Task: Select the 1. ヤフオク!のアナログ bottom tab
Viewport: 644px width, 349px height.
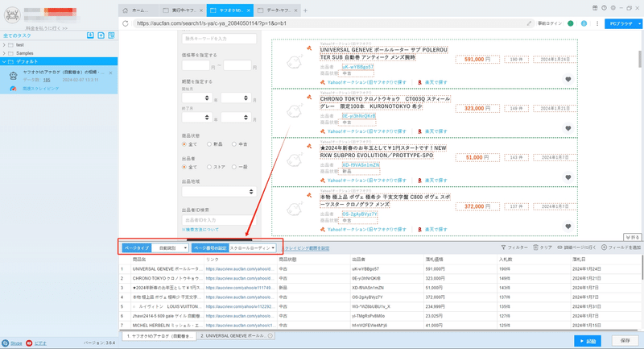Action: (x=158, y=336)
